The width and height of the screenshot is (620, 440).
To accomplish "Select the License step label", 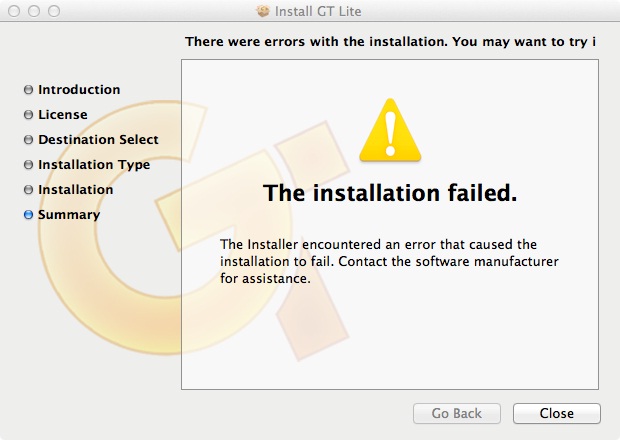I will click(63, 115).
